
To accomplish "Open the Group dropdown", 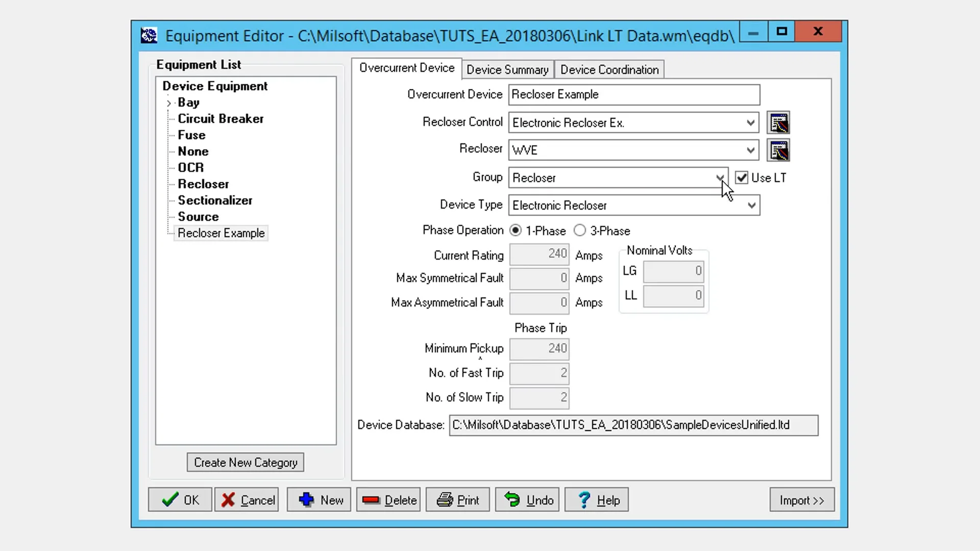I will 720,178.
